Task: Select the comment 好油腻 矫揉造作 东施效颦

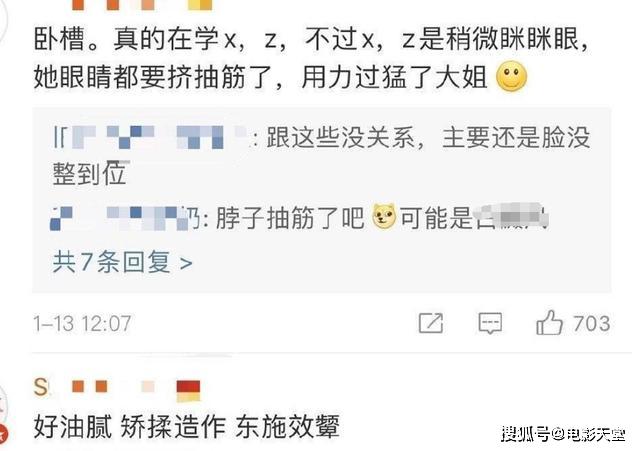Action: click(x=187, y=427)
